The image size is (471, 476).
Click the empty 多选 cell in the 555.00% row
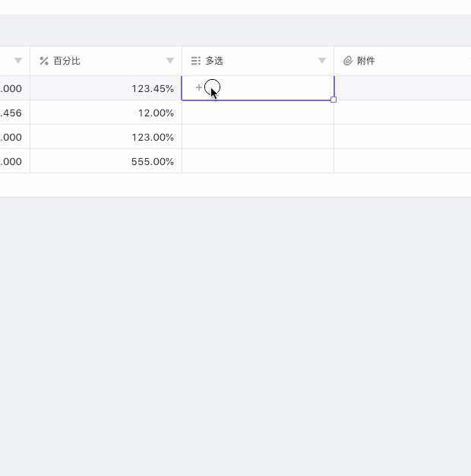pos(258,161)
